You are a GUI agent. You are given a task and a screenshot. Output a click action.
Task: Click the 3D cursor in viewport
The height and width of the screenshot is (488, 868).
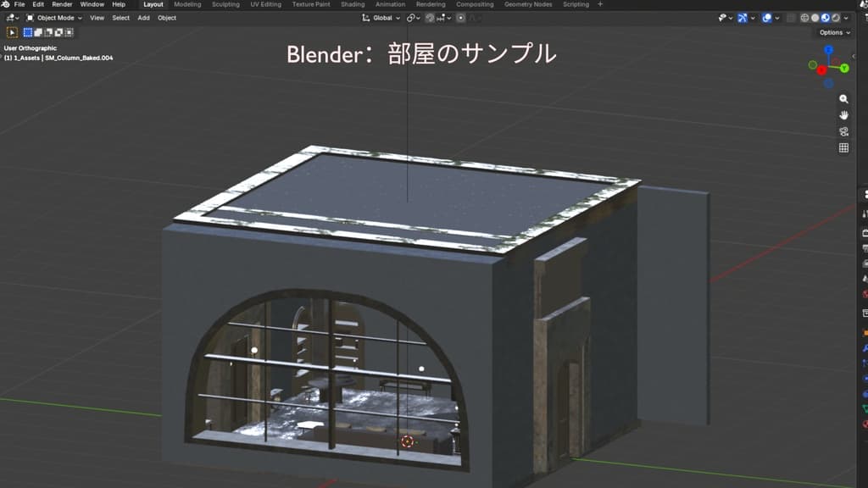coord(408,441)
